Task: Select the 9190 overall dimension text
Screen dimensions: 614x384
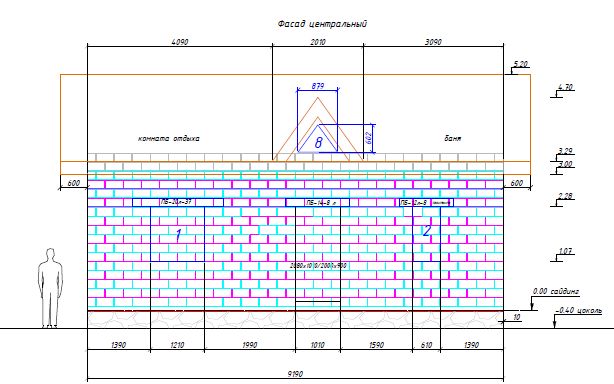Action: click(x=295, y=374)
